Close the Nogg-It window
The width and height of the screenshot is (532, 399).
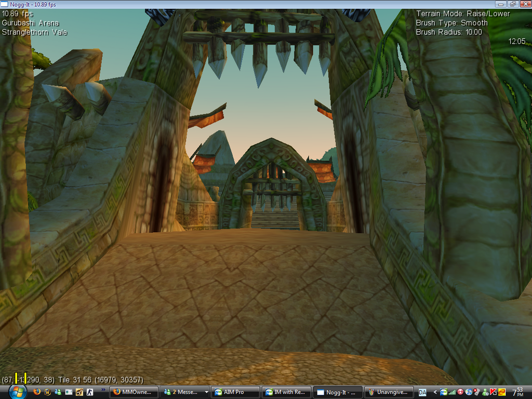coord(525,4)
